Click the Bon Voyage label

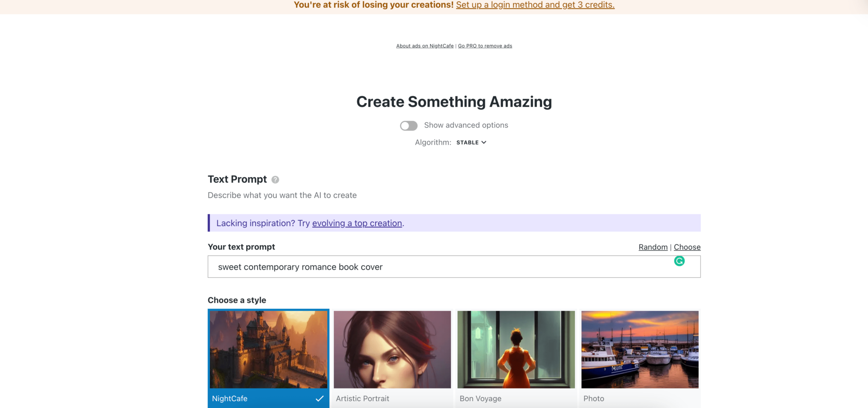tap(480, 399)
